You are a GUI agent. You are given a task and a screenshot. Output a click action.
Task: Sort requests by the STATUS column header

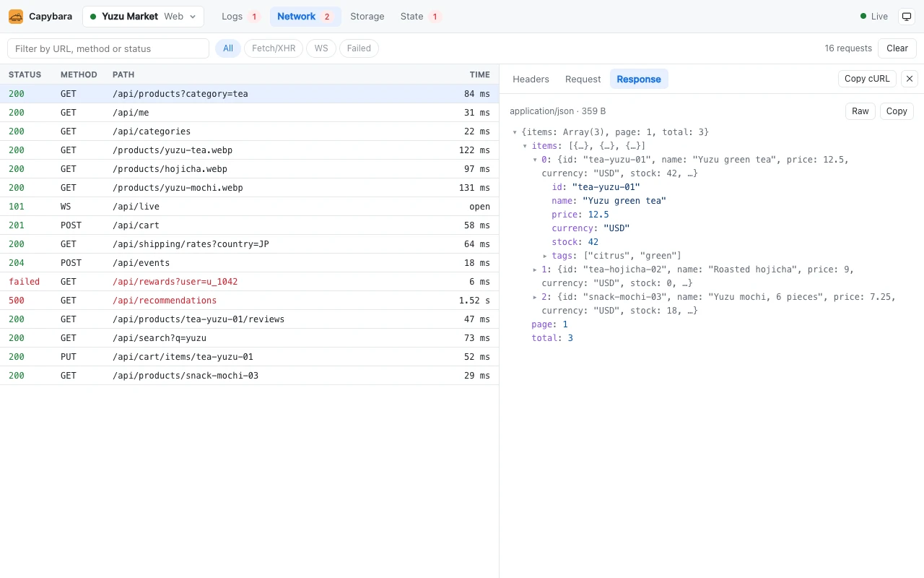pyautogui.click(x=25, y=74)
